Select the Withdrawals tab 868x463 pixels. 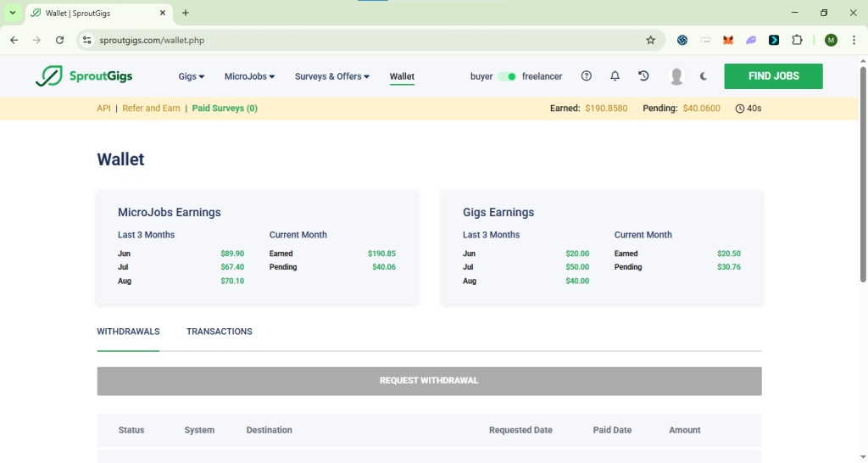coord(128,332)
